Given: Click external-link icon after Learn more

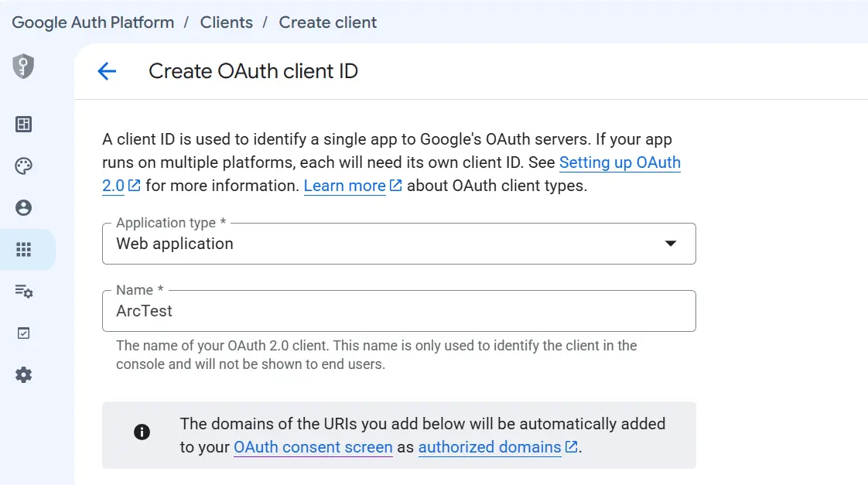Looking at the screenshot, I should pyautogui.click(x=396, y=186).
